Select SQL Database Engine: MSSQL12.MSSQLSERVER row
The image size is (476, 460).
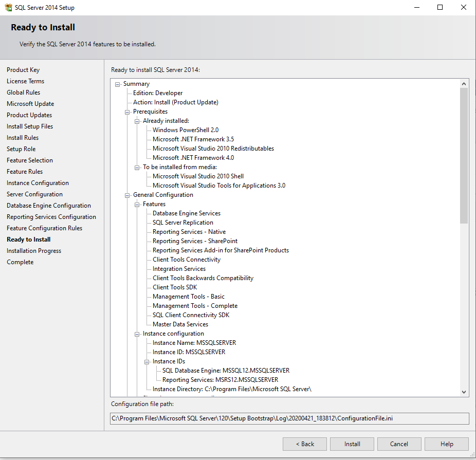click(x=226, y=371)
